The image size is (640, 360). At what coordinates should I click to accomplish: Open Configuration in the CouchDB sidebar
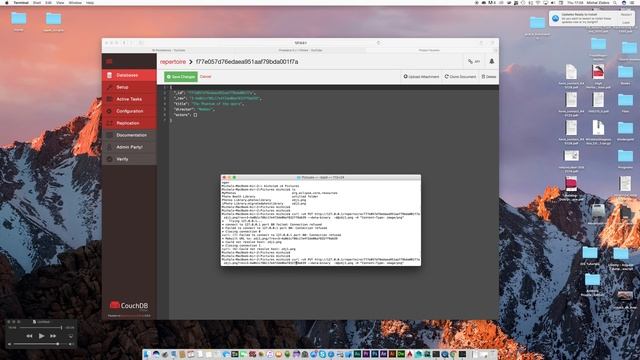point(129,111)
